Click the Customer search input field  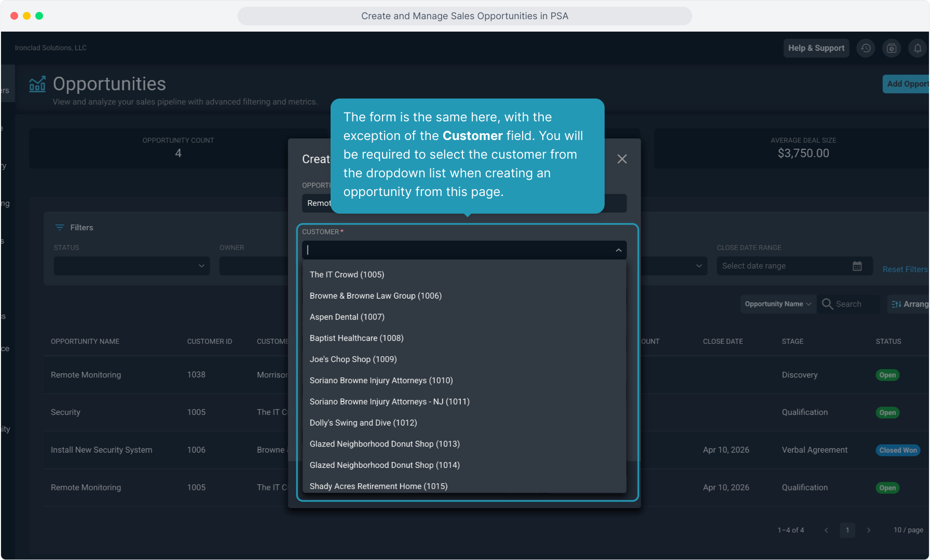tap(457, 250)
